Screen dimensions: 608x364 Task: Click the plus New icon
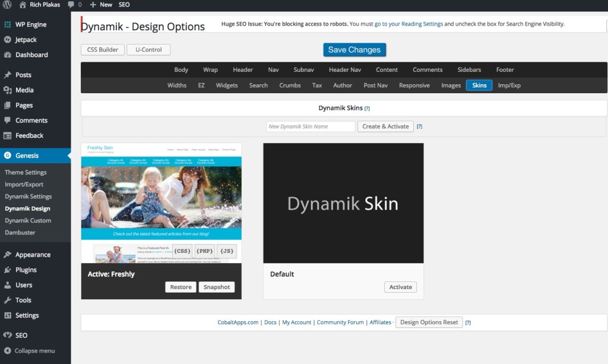click(x=93, y=5)
